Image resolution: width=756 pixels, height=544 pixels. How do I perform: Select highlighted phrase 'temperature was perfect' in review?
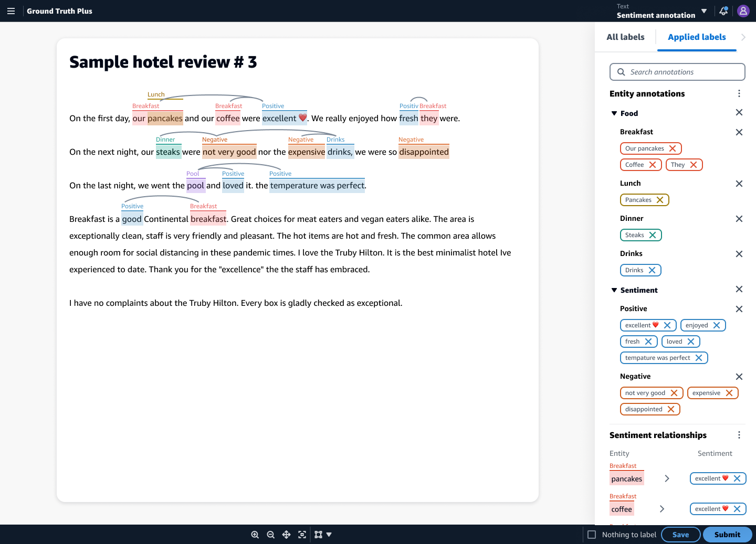click(x=317, y=186)
